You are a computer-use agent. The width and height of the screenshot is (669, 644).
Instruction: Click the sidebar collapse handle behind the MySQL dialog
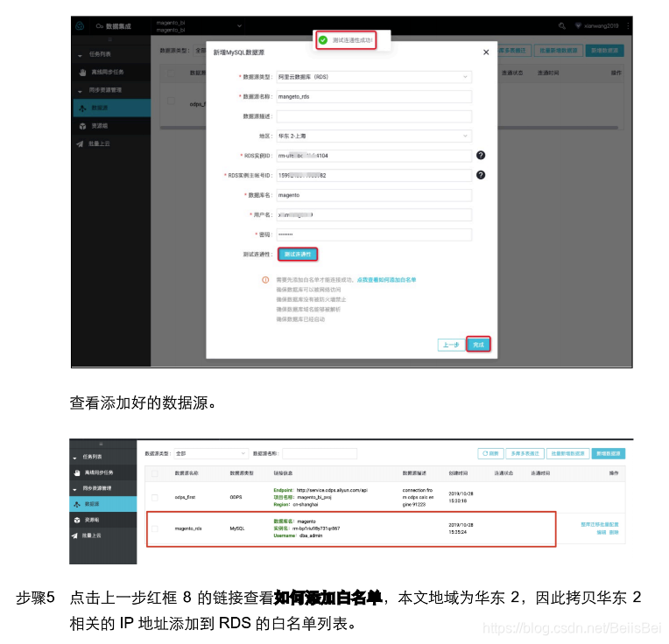110,39
